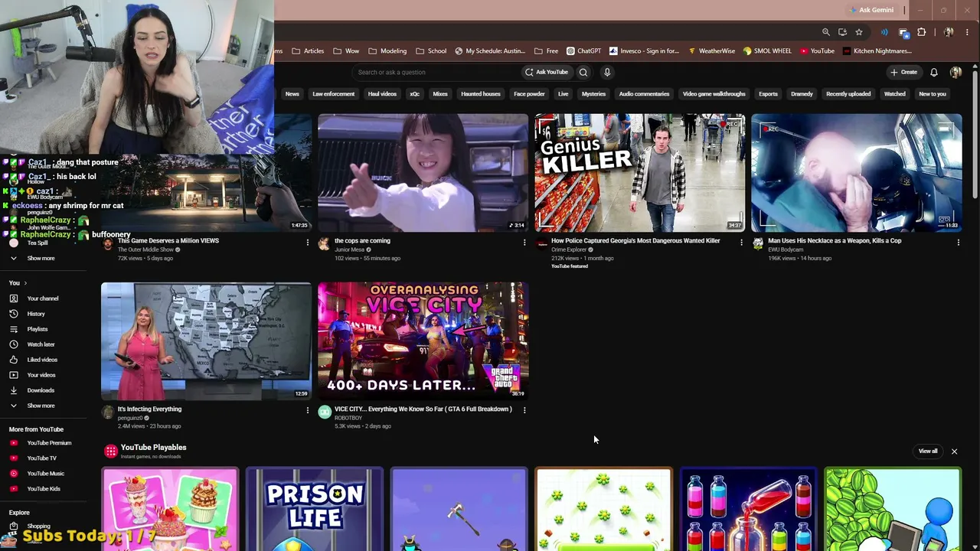Open the ChatGPT bookmark
Viewport: 980px width, 551px height.
click(583, 51)
